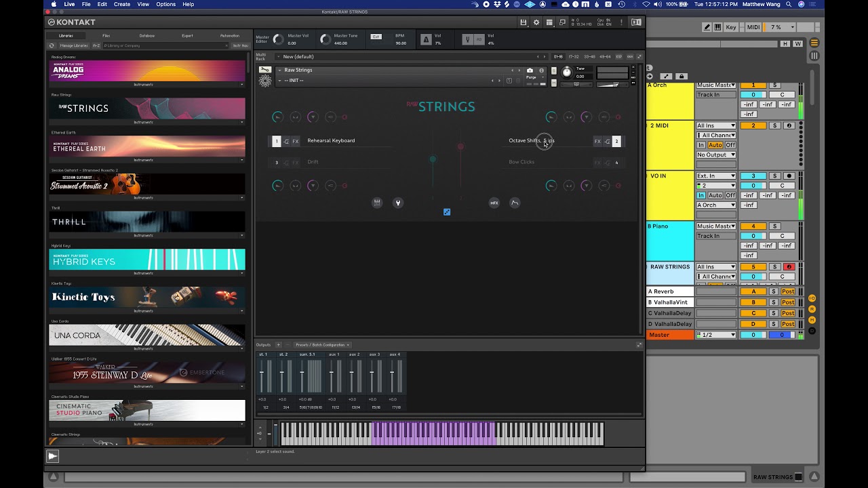Arm the RAW STRINGS track for recording
Image resolution: width=868 pixels, height=488 pixels.
coord(789,267)
